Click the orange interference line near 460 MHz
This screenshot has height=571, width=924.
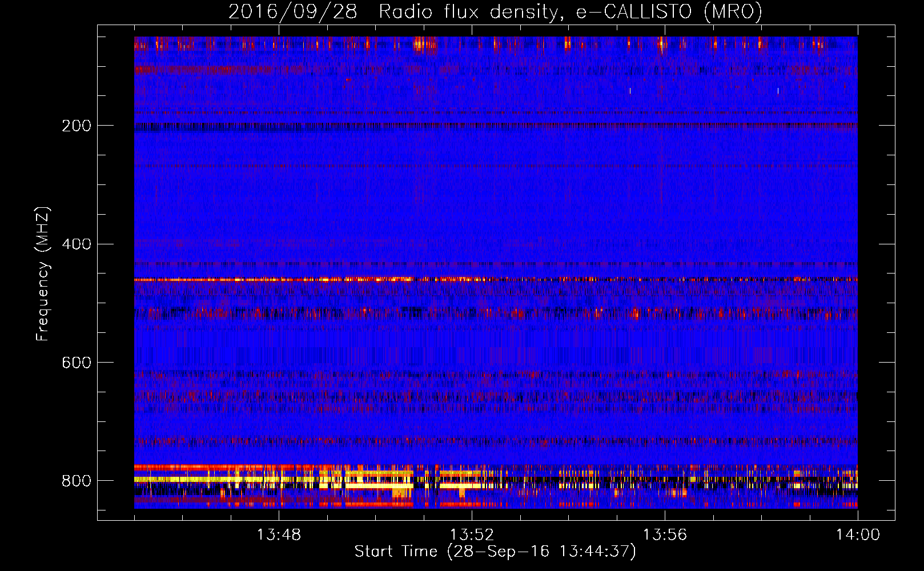(x=496, y=279)
